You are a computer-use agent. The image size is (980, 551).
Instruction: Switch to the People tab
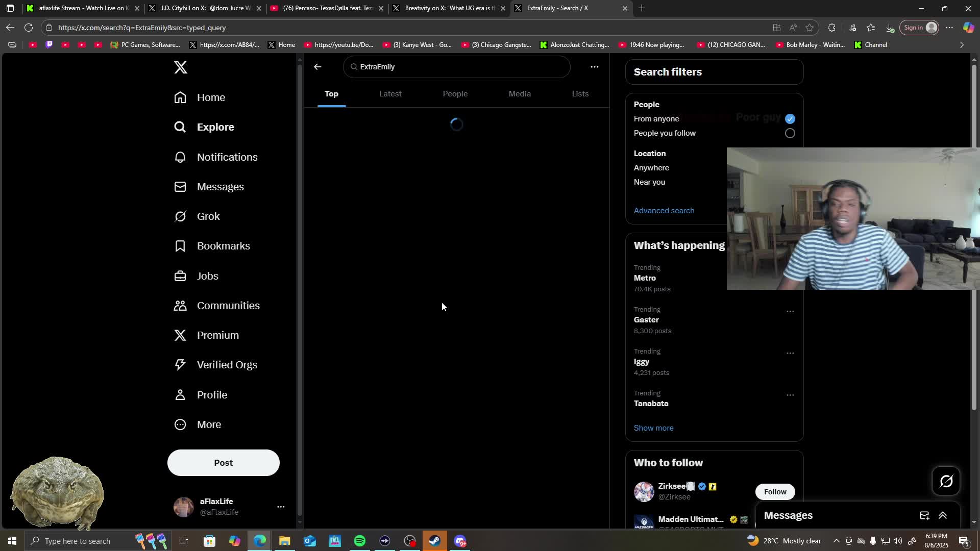[x=455, y=94]
